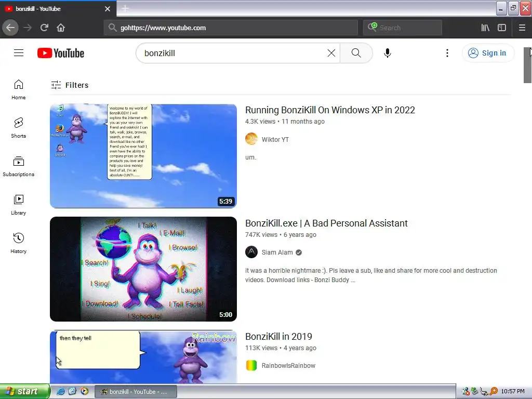Start voice search with the microphone
Image resolution: width=532 pixels, height=399 pixels.
point(388,53)
